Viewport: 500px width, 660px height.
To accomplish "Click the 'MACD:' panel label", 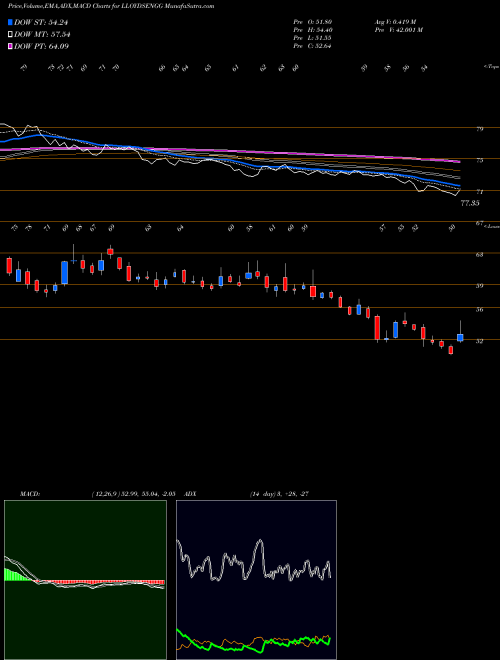I will [x=29, y=493].
